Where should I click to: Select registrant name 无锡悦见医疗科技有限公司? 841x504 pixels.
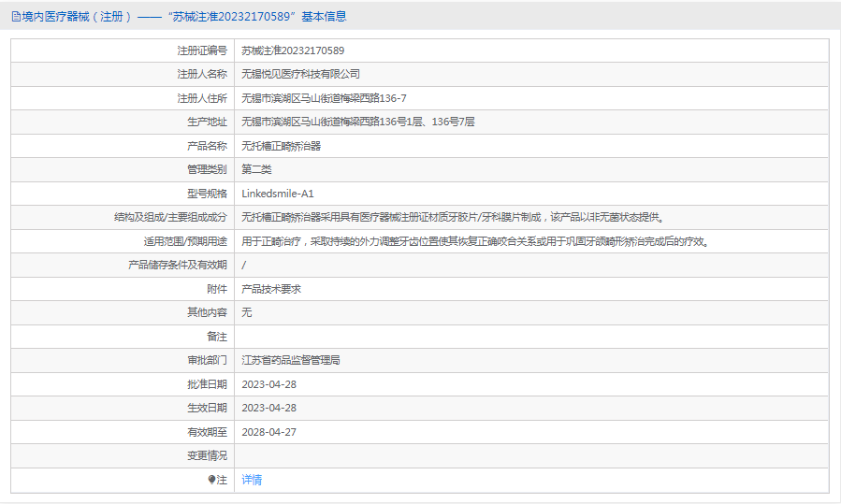point(300,74)
